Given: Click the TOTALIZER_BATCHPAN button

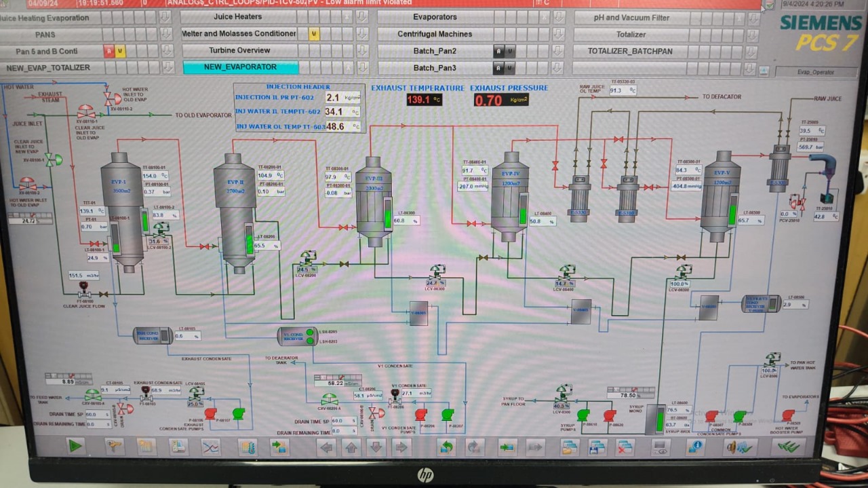Looking at the screenshot, I should (x=630, y=51).
